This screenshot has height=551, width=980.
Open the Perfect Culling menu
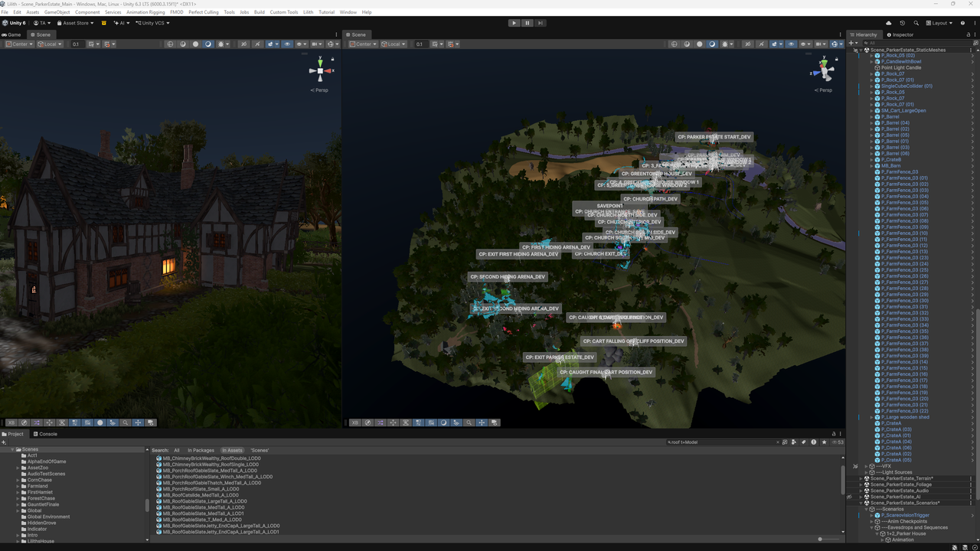point(204,12)
